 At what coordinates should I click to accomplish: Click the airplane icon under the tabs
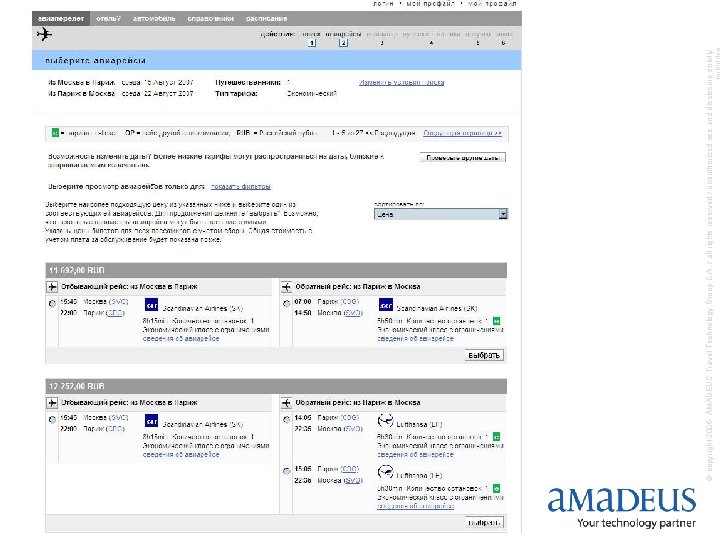pos(44,34)
